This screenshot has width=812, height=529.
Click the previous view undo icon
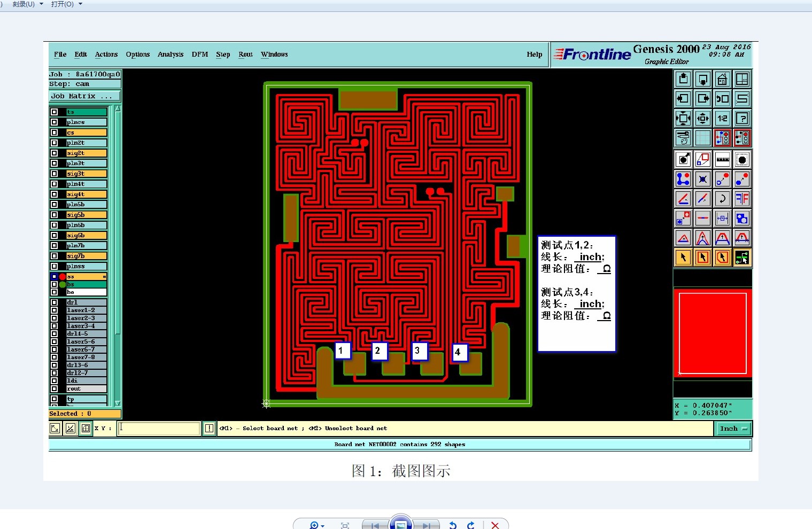(723, 99)
